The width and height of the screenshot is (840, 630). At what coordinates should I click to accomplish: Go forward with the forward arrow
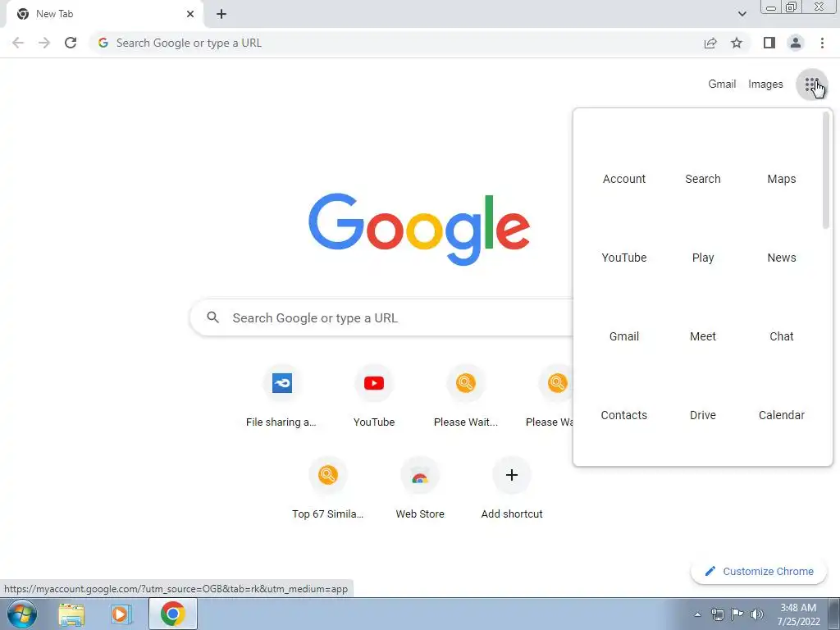pos(44,43)
